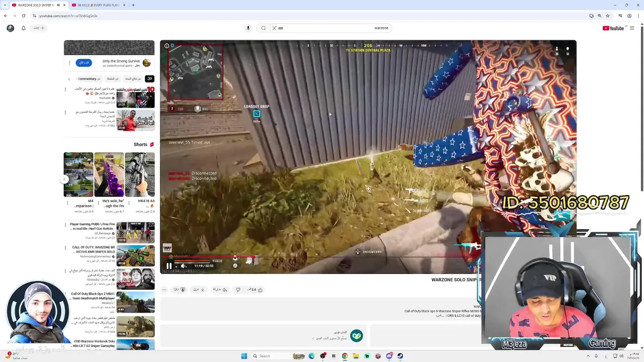Select the Commentary filter chip
644x362 pixels.
coord(89,78)
